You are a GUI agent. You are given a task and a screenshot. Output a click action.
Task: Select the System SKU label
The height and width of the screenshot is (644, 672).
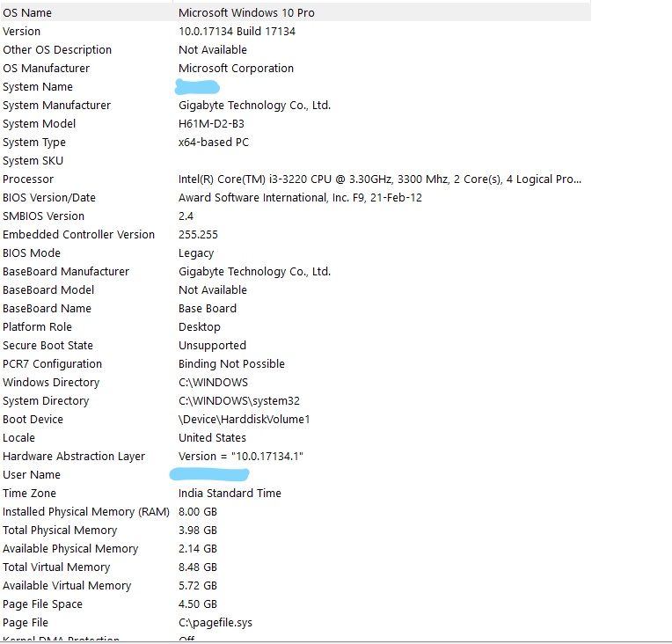[33, 160]
